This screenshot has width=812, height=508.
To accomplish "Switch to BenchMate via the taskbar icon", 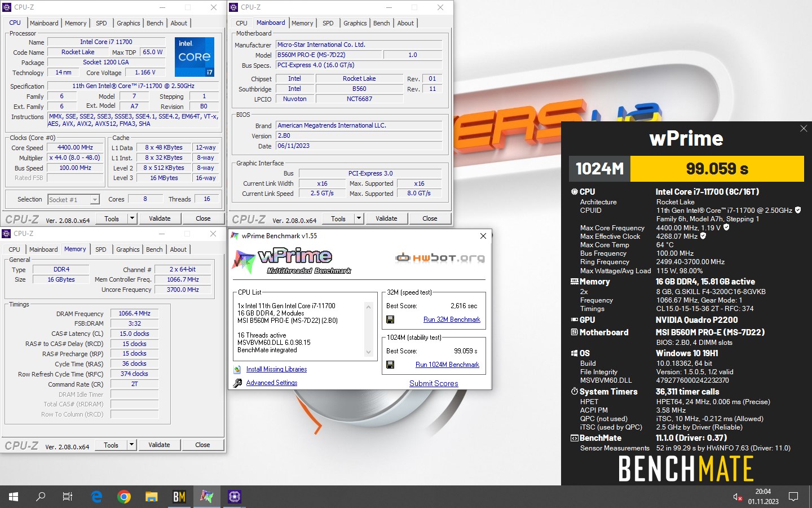I will point(179,497).
